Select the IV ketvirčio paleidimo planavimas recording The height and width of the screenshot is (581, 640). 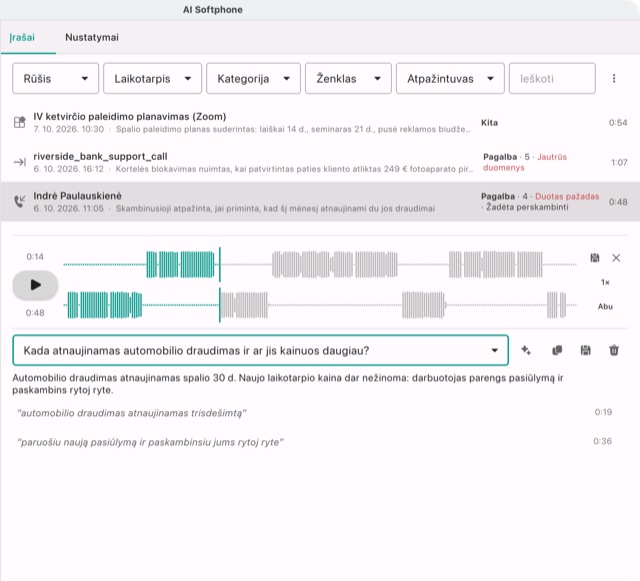coord(320,122)
